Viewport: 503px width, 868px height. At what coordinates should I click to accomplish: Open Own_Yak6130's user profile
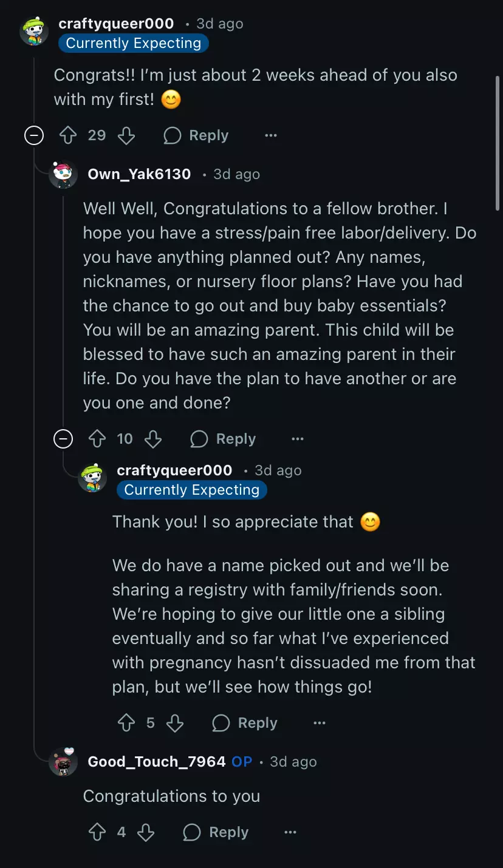click(x=139, y=174)
